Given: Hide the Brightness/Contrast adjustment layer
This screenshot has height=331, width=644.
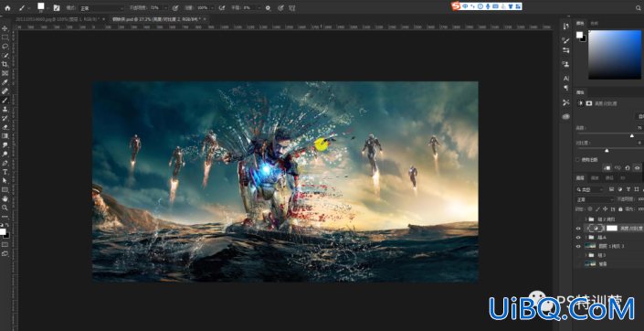Looking at the screenshot, I should pyautogui.click(x=578, y=229).
